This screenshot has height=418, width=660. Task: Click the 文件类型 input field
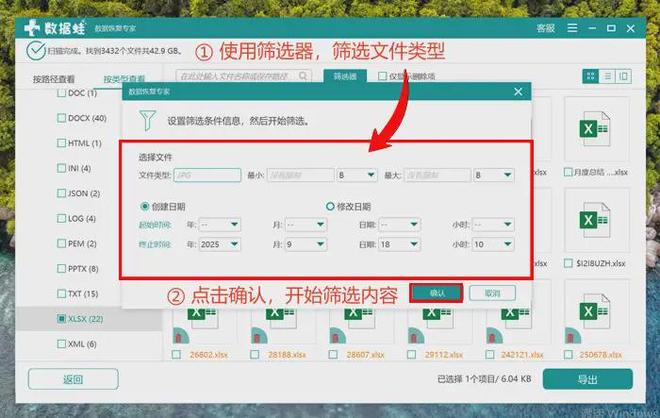click(207, 175)
